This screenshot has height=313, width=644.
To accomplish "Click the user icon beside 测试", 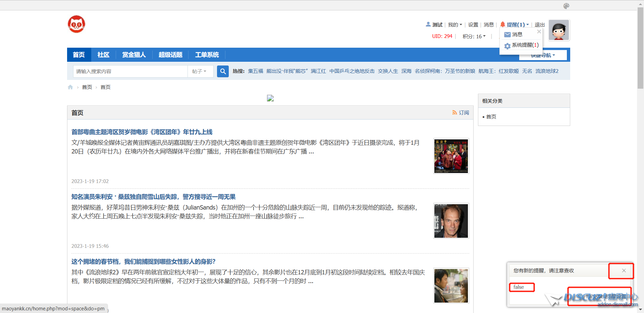I will click(x=428, y=24).
